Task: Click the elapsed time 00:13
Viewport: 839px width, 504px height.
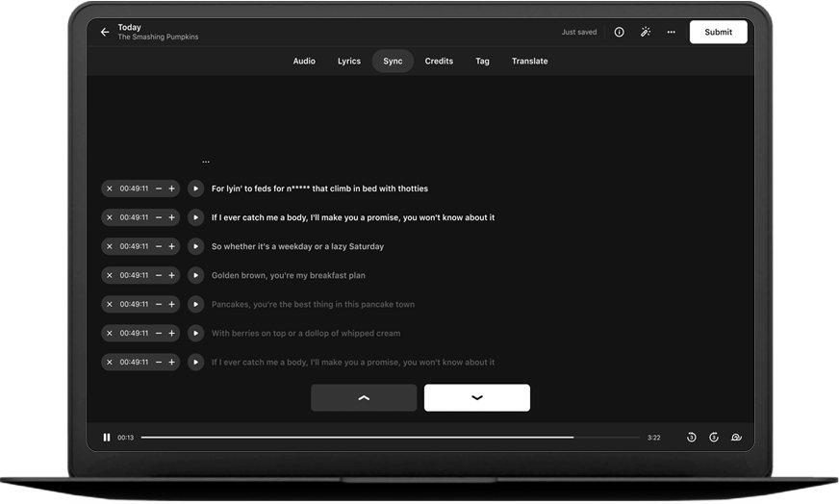Action: (x=126, y=437)
